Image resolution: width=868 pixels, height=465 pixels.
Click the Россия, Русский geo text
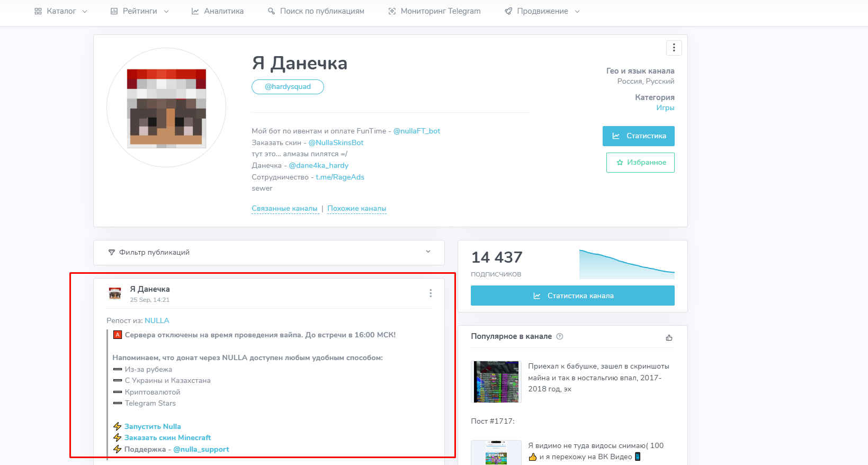tap(646, 81)
